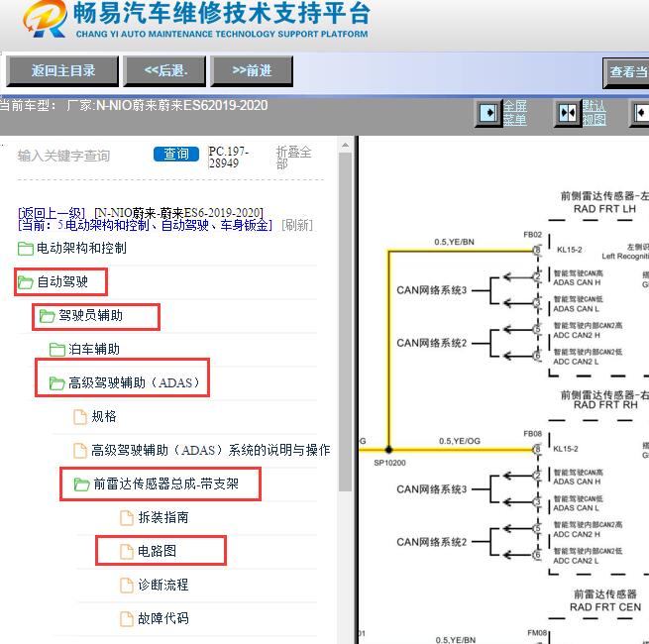The width and height of the screenshot is (649, 644).
Task: Click the file icon beside 故障代码
Action: pyautogui.click(x=126, y=619)
